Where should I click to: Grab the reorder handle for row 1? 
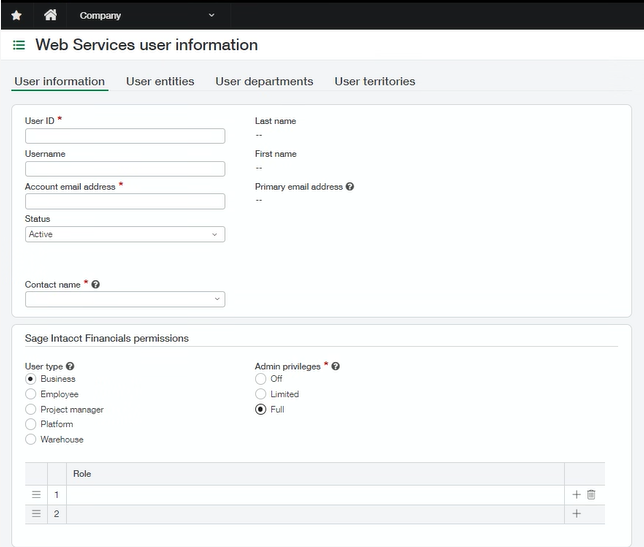click(36, 494)
